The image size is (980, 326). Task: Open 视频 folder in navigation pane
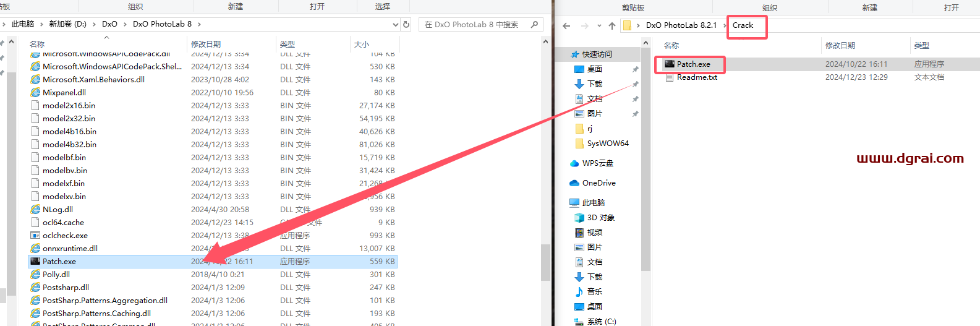click(594, 233)
